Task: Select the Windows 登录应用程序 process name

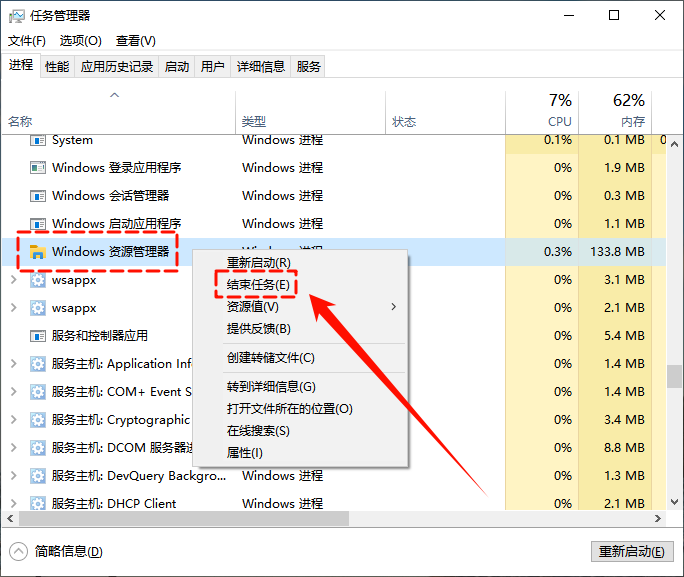Action: click(x=116, y=168)
